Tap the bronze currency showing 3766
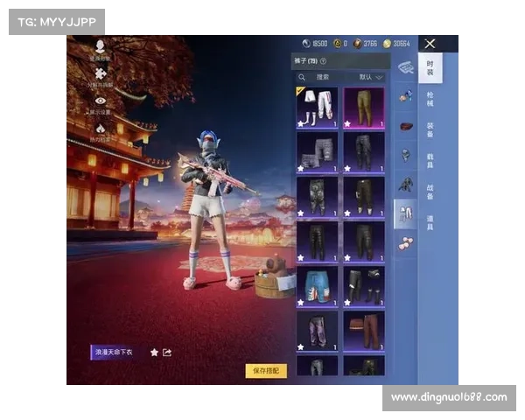The height and width of the screenshot is (420, 525). [358, 44]
